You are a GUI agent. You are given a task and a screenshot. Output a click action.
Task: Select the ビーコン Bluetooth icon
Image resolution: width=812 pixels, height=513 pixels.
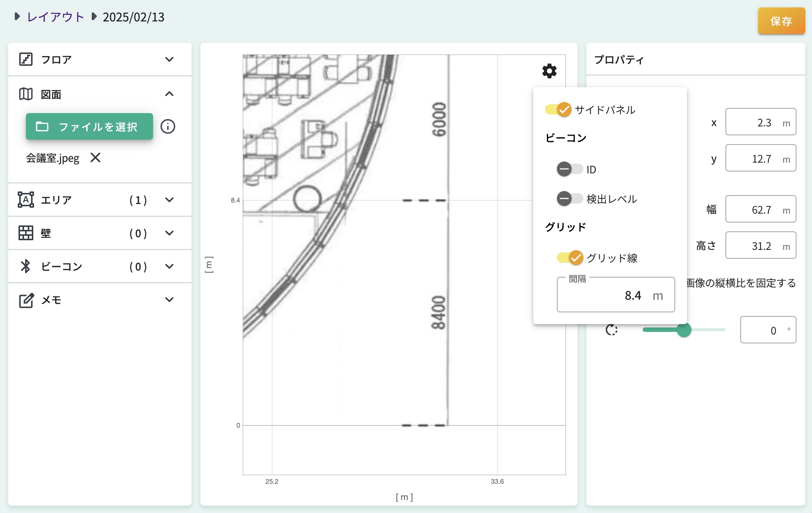coord(26,266)
